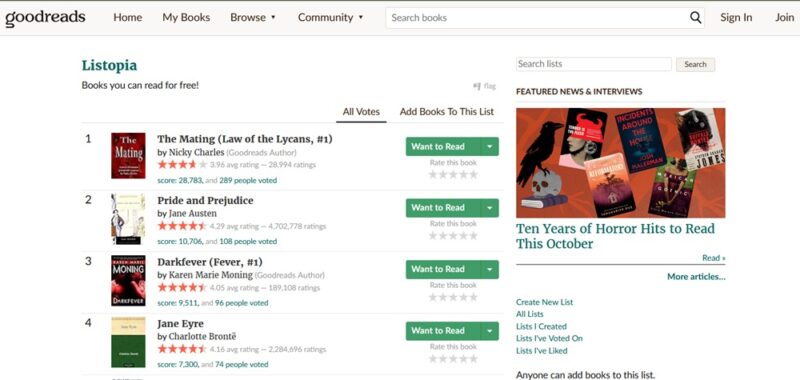
Task: Click Create New List link
Action: pyautogui.click(x=544, y=302)
